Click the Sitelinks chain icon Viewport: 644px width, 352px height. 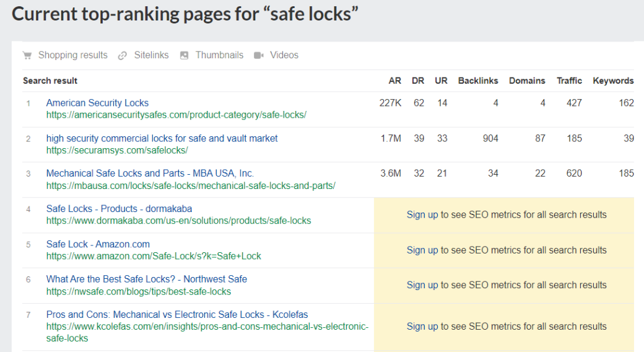click(x=123, y=56)
